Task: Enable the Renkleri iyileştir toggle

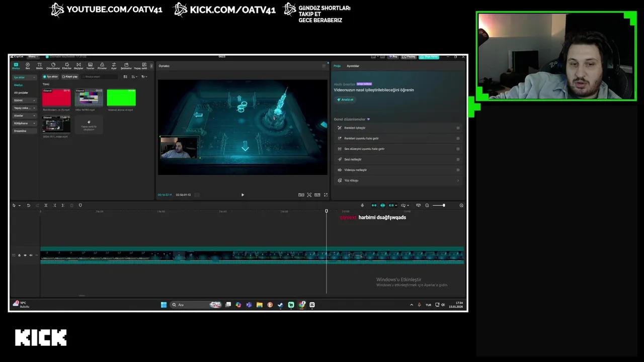Action: pyautogui.click(x=458, y=127)
